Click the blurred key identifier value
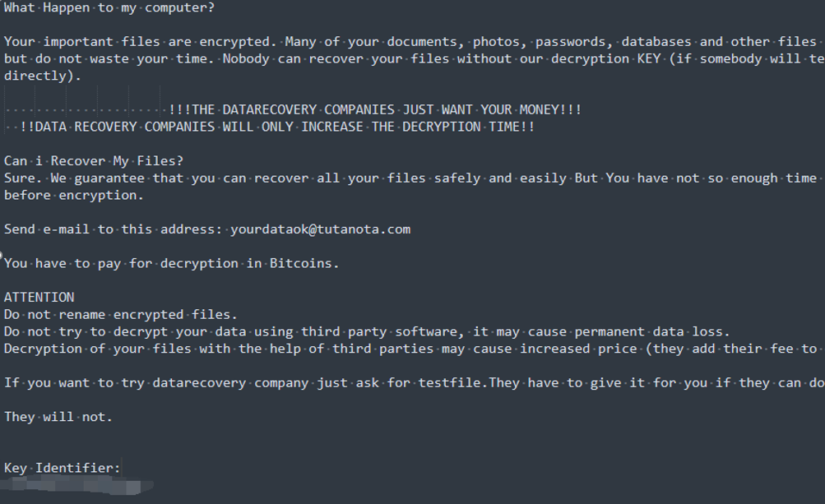 (76, 485)
